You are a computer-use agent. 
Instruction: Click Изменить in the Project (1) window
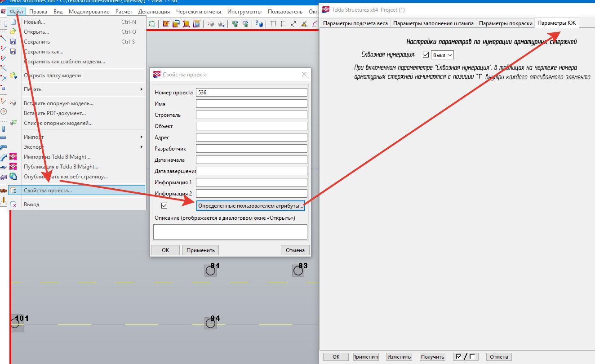400,357
